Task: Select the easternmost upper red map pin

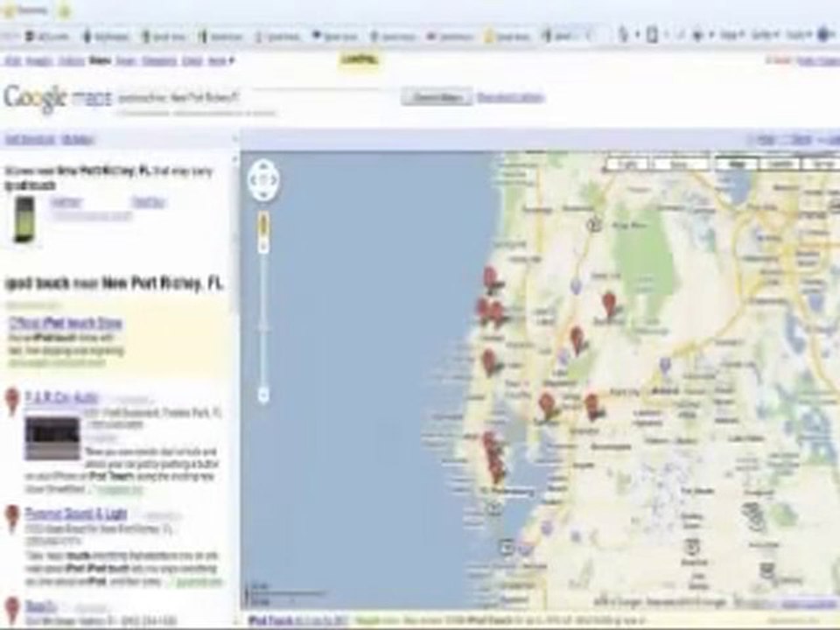Action: (x=608, y=304)
